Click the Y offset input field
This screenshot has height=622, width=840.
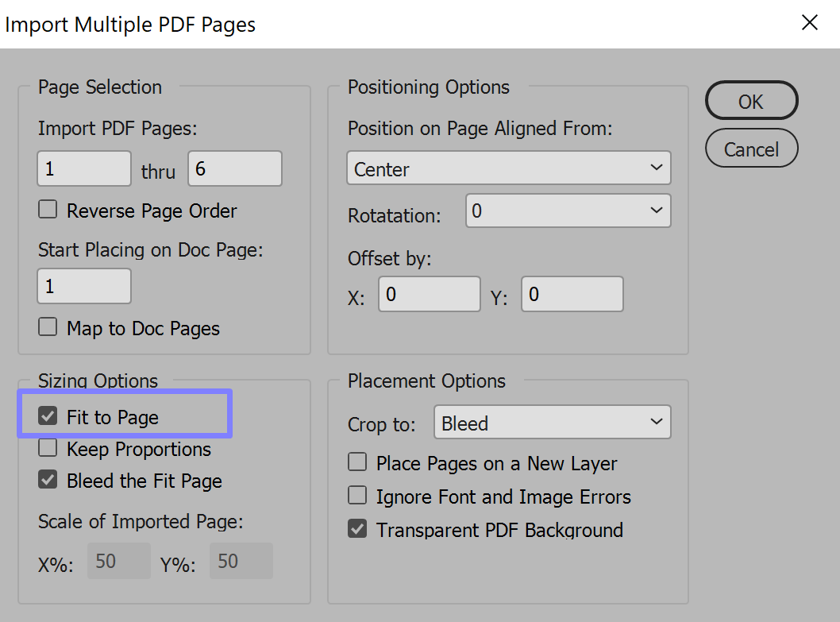572,295
